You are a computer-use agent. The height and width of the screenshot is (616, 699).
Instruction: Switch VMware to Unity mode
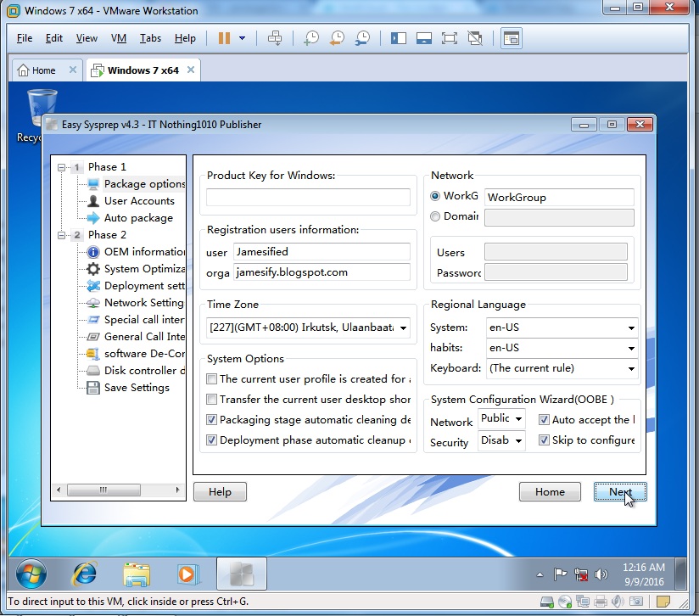tap(475, 38)
